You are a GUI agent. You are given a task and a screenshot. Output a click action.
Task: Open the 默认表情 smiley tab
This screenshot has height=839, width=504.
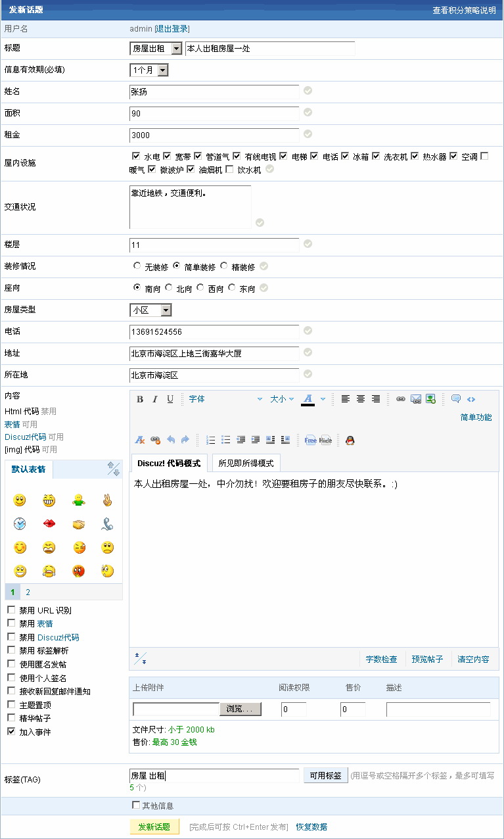29,469
